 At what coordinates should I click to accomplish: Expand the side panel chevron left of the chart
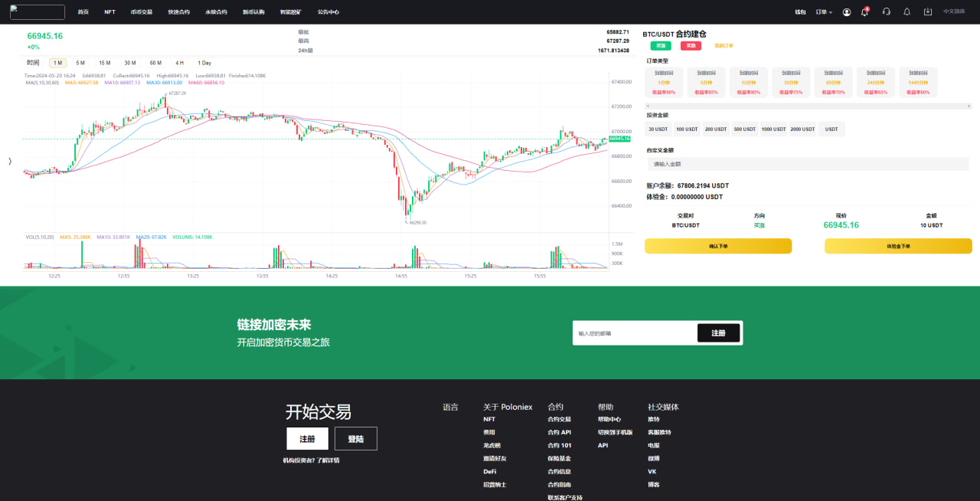(10, 161)
